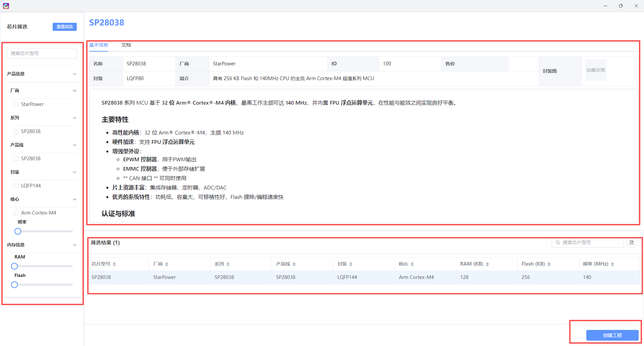
Task: Sort by 厂商 column arrows in results table
Action: [x=167, y=264]
